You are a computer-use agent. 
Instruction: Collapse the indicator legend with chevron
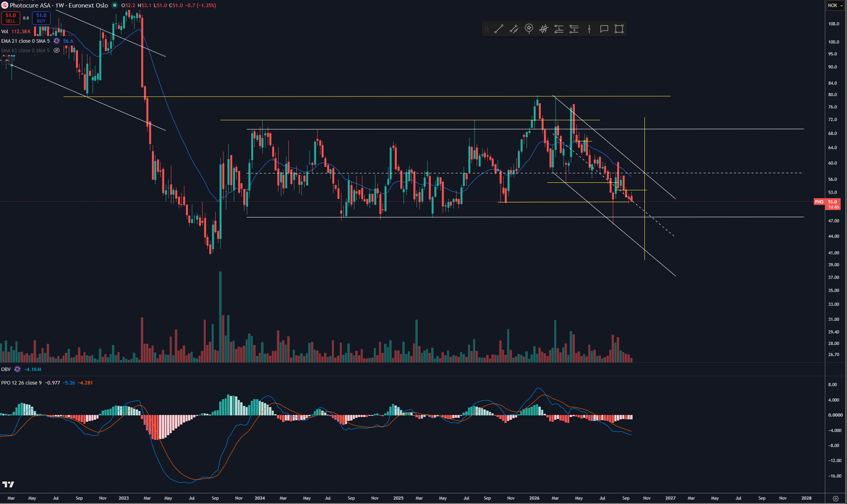pos(7,60)
